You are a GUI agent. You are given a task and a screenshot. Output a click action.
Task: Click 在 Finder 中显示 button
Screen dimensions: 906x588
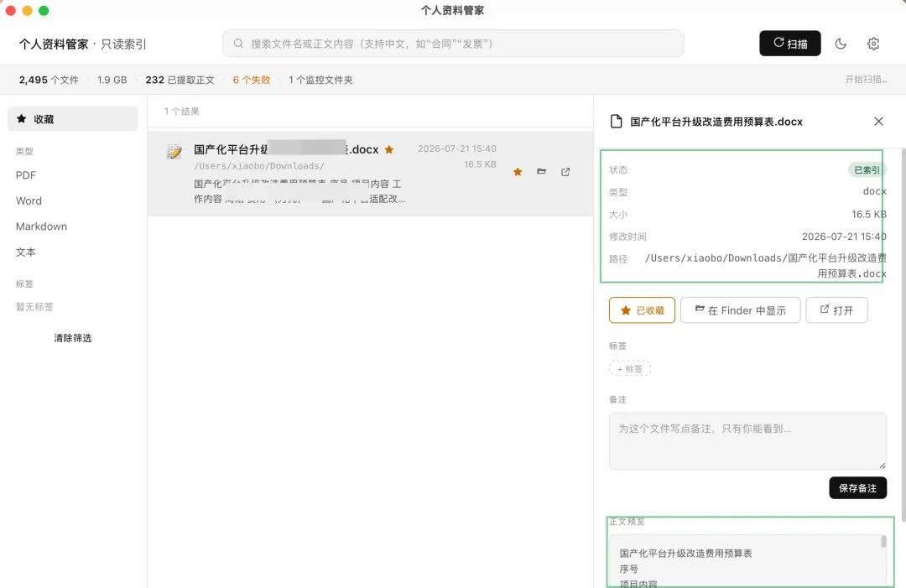[x=740, y=310]
